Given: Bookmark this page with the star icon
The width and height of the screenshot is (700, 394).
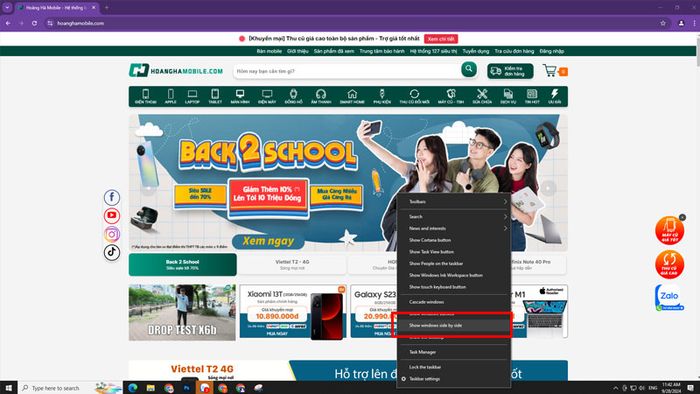Looking at the screenshot, I should [663, 23].
